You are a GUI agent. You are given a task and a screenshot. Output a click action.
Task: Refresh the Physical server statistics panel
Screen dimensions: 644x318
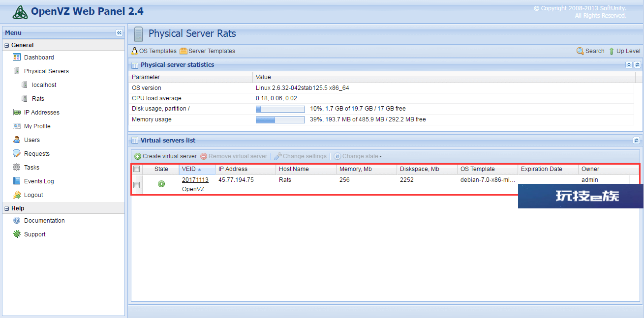pos(637,65)
